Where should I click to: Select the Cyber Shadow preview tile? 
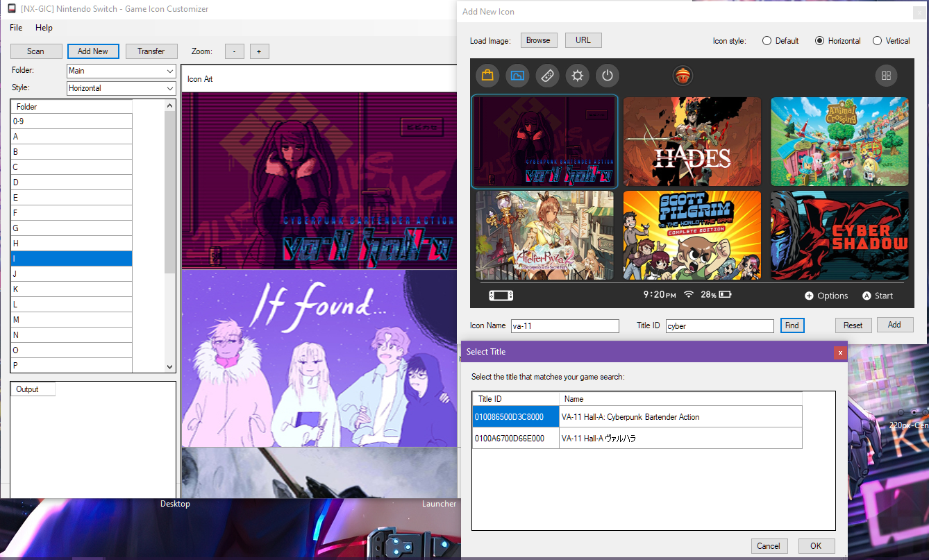click(x=839, y=235)
